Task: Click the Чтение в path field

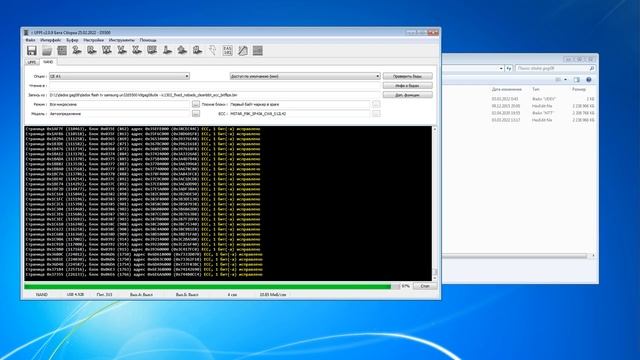Action: 214,86
